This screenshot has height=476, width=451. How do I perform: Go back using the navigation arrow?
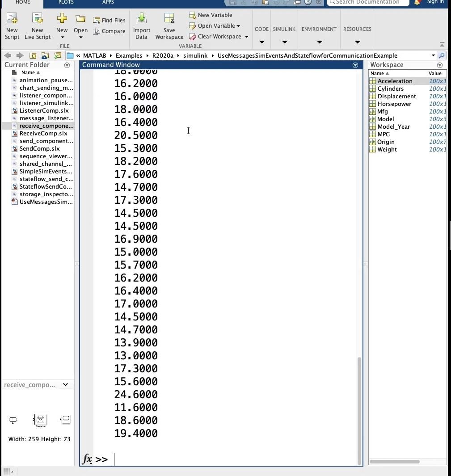click(x=7, y=55)
